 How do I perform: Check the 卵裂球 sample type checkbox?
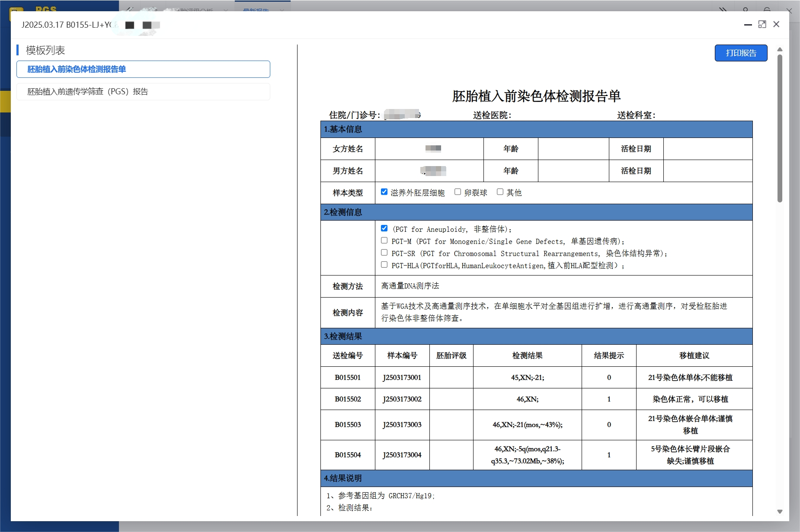click(458, 192)
